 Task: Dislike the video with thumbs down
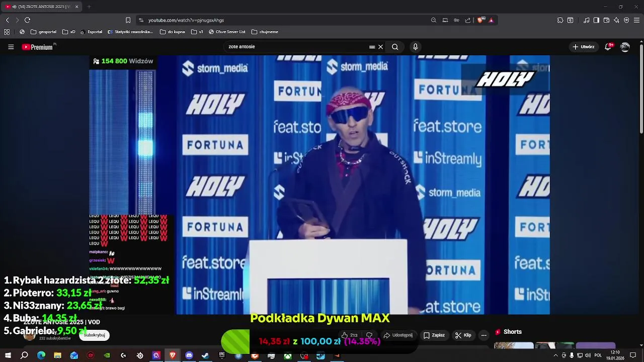coord(369,335)
